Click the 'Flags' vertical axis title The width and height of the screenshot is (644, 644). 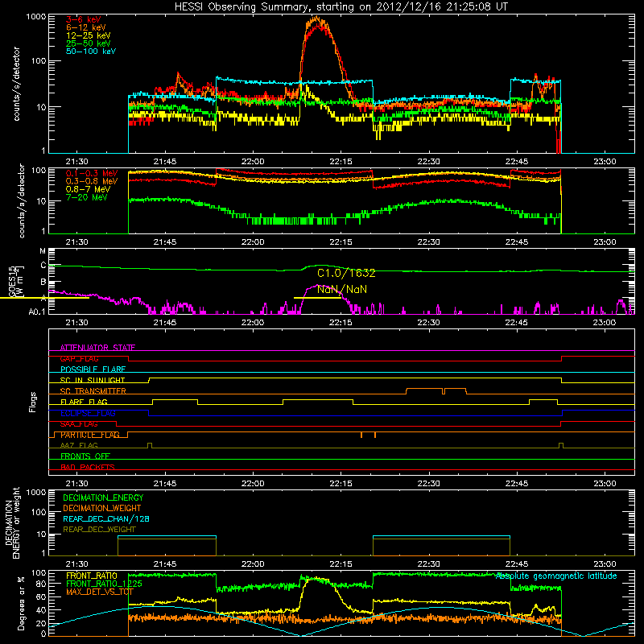[33, 402]
